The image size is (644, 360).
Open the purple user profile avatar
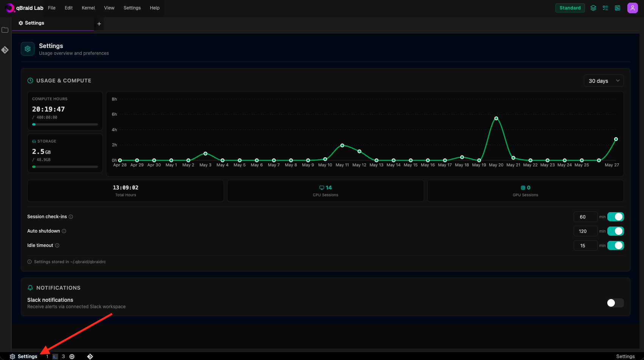(x=633, y=8)
